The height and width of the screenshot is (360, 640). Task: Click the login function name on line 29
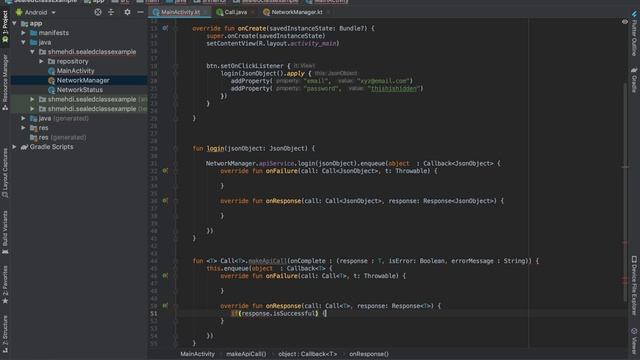click(215, 149)
